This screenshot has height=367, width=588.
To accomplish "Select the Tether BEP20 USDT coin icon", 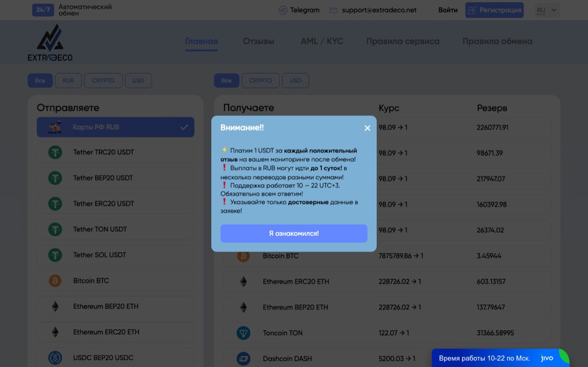I will point(55,178).
